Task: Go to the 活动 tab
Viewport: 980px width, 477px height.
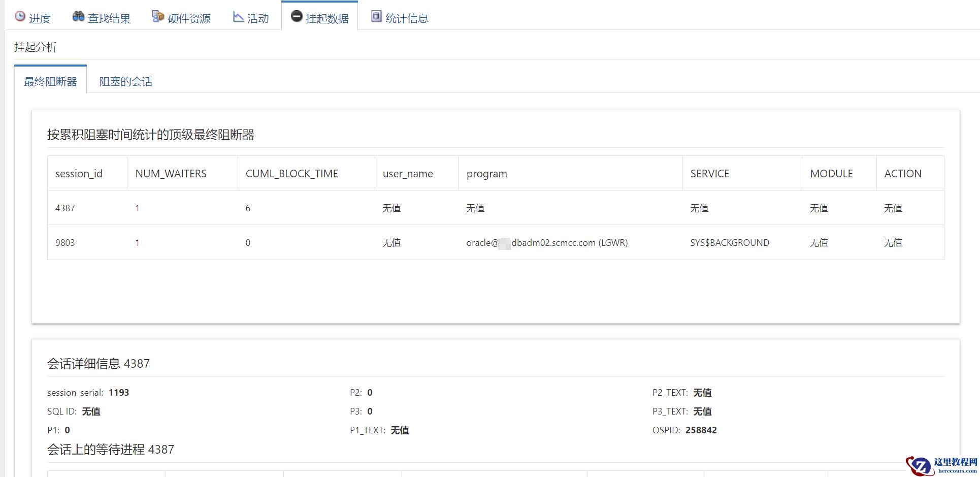Action: 251,17
